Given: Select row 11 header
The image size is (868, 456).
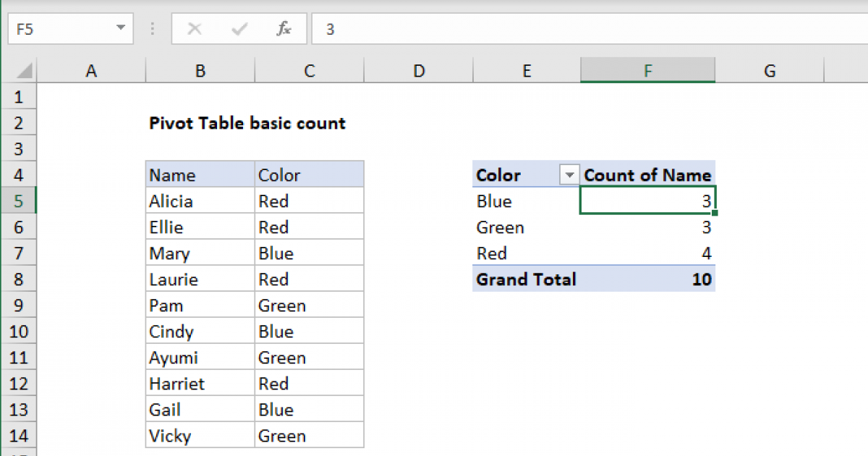Looking at the screenshot, I should coord(18,358).
